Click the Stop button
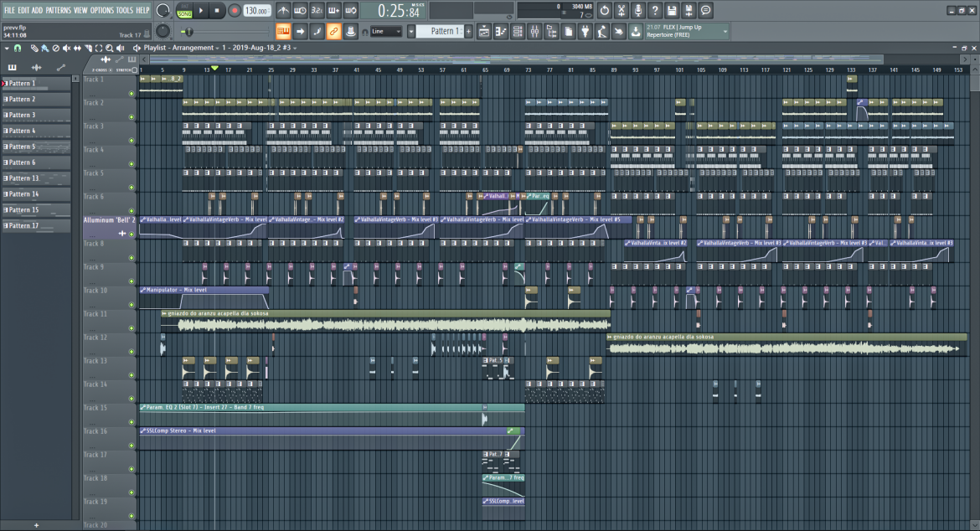The width and height of the screenshot is (980, 531). coord(217,11)
